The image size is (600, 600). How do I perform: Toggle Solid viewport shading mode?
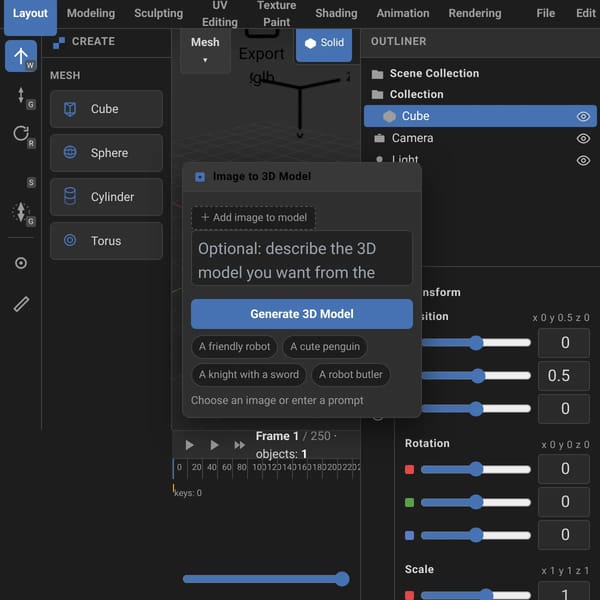tap(324, 45)
